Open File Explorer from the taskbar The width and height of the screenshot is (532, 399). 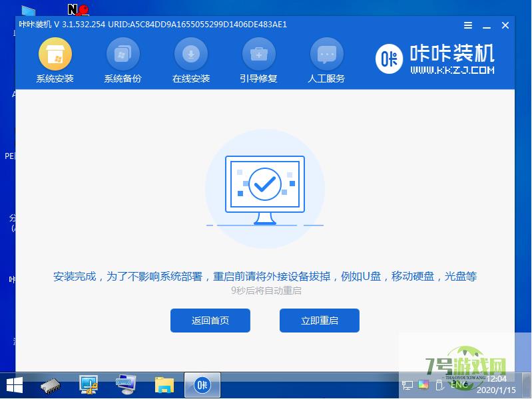[164, 385]
